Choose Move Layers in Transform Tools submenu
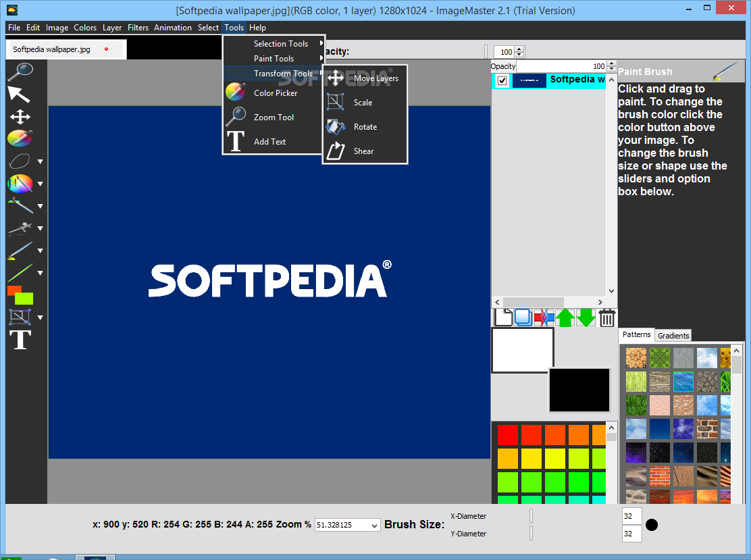 tap(365, 78)
